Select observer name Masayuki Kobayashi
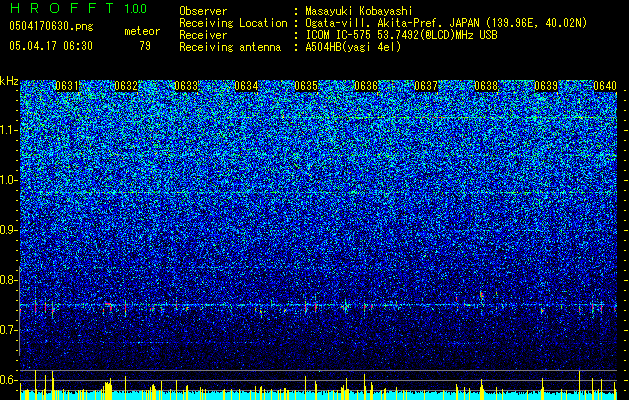This screenshot has width=629, height=400. [x=359, y=11]
